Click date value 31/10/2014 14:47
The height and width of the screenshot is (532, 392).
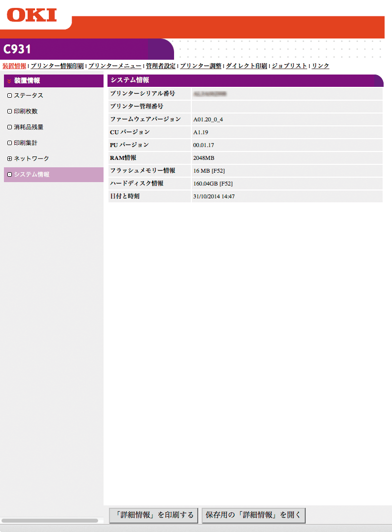click(214, 196)
